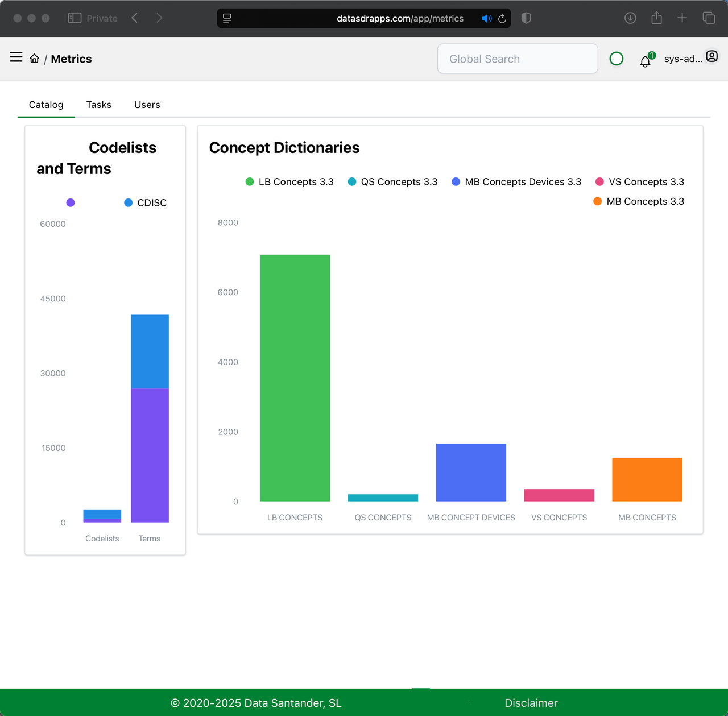The width and height of the screenshot is (728, 716).
Task: Click the orange MB Concepts 3.3 legend swatch
Action: pyautogui.click(x=597, y=201)
